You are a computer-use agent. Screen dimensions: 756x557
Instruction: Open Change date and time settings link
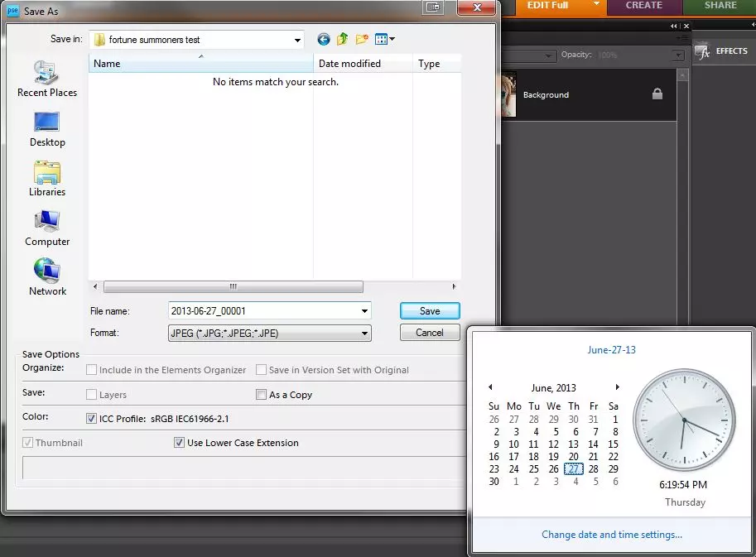(611, 535)
